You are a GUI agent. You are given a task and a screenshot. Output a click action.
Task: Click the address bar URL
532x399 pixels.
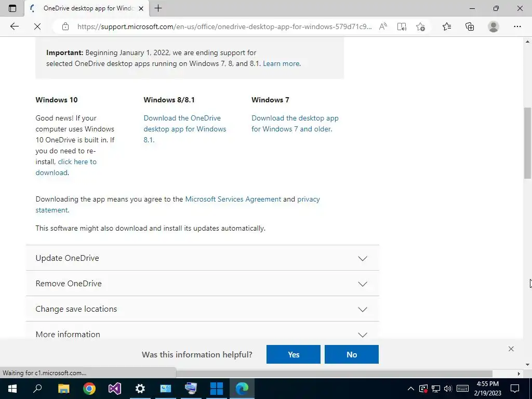coord(224,26)
